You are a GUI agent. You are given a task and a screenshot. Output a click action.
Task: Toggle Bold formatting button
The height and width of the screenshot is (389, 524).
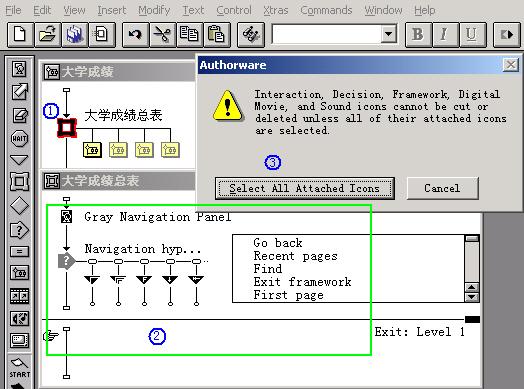tap(418, 34)
